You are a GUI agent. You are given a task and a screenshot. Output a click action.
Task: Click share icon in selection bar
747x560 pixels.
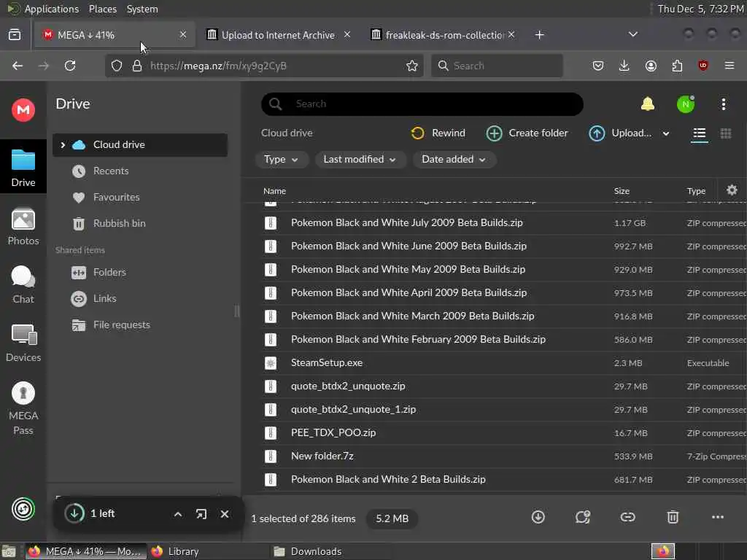pos(582,517)
